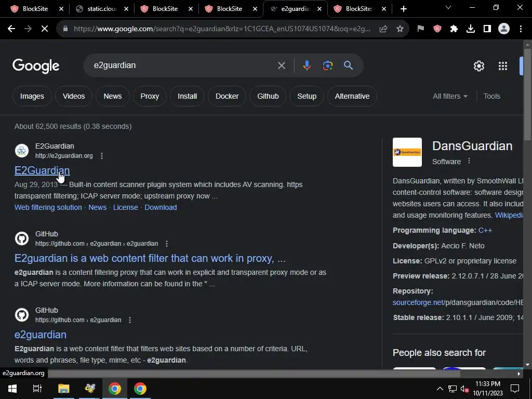
Task: Open Chrome's three-dot menu
Action: tap(521, 29)
